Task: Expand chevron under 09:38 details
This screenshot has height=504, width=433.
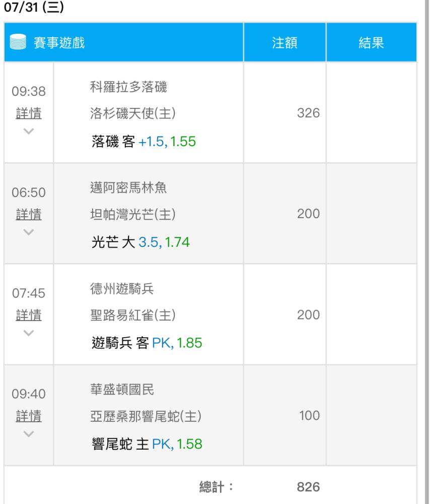Action: click(x=29, y=131)
